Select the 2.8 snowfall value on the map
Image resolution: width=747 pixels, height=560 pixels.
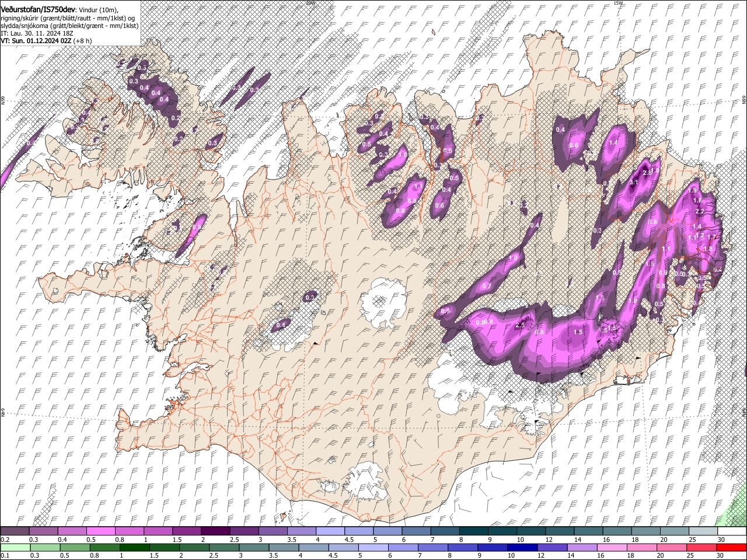[646, 173]
